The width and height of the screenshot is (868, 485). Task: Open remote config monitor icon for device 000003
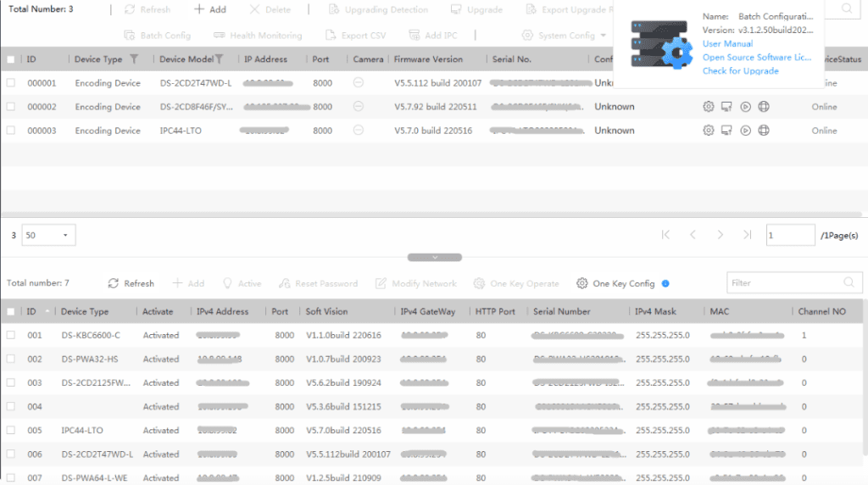(x=726, y=131)
